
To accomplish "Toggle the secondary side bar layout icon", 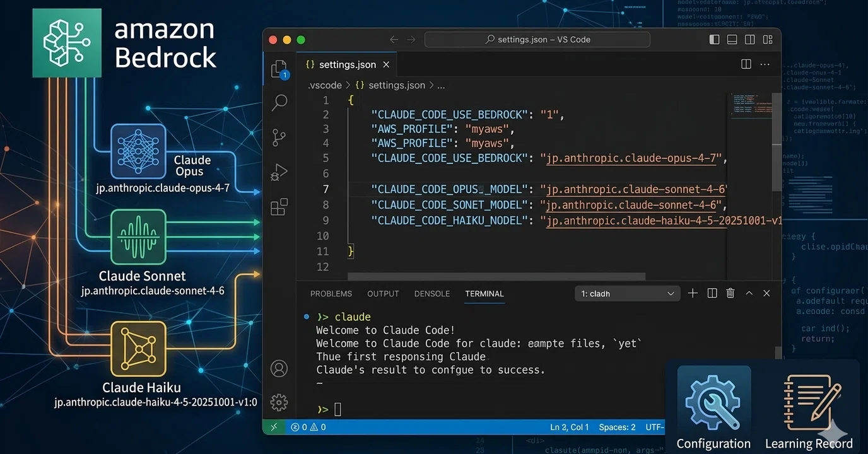I will coord(749,39).
